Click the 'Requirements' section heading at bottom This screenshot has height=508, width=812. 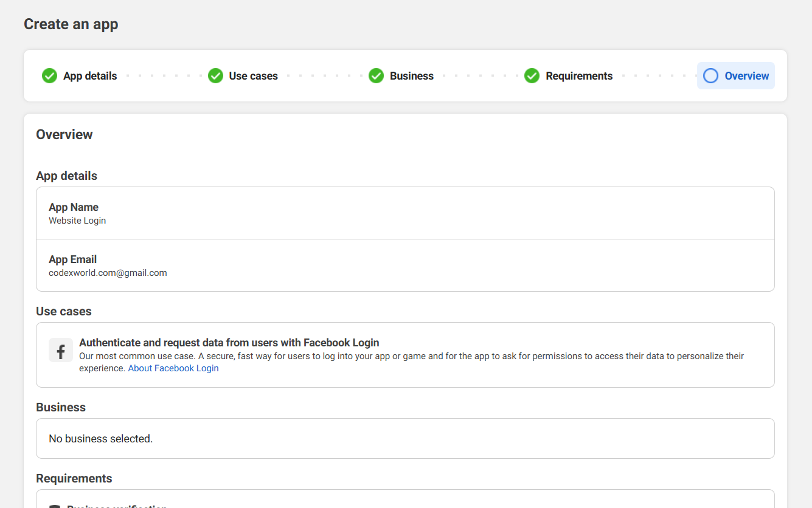coord(74,478)
